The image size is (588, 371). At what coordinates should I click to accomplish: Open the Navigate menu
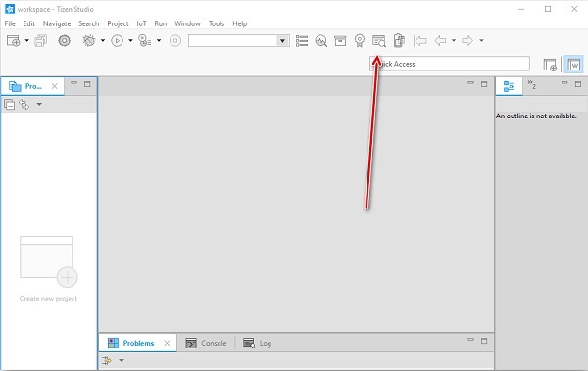pos(57,23)
